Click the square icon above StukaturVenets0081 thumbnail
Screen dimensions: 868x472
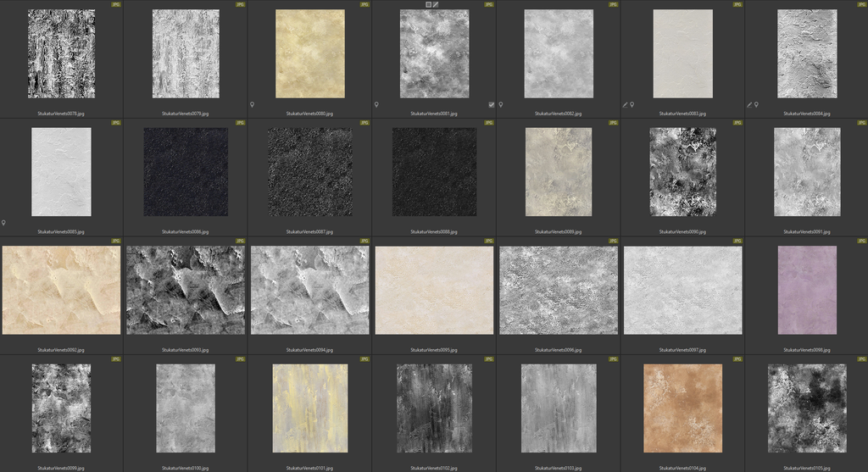[x=428, y=4]
